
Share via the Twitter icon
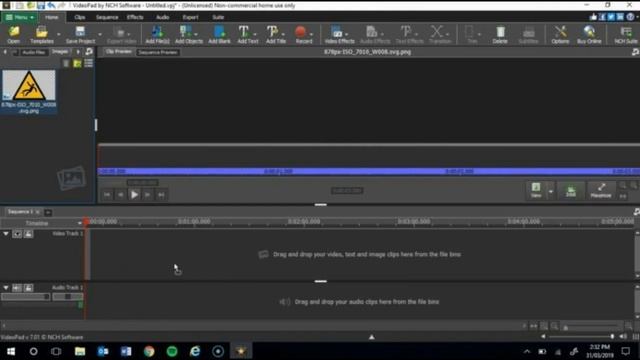point(611,17)
